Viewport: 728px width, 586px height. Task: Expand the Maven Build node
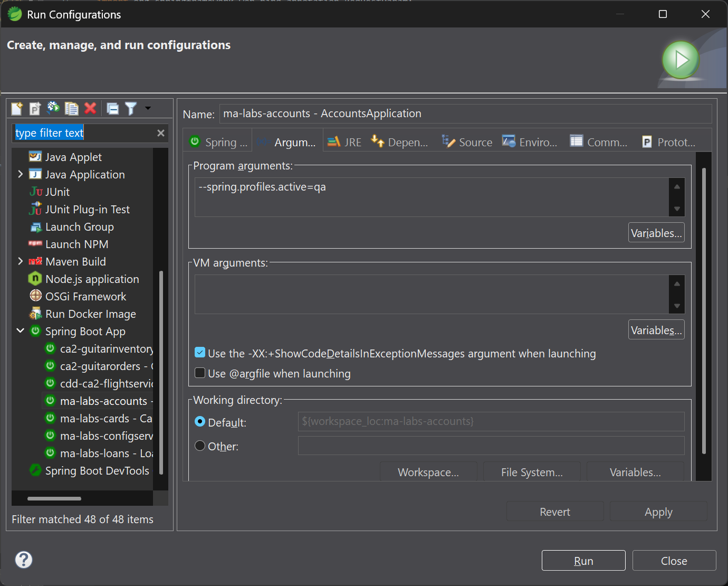20,261
